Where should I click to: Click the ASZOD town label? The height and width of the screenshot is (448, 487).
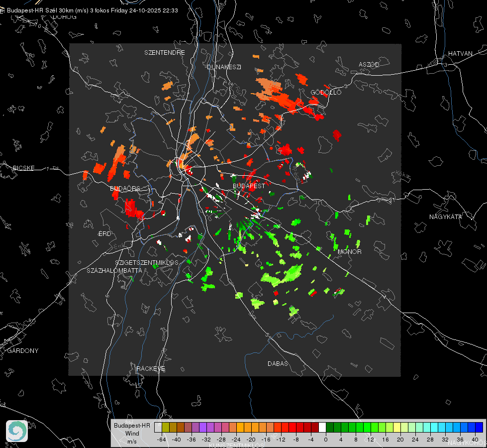click(x=369, y=65)
